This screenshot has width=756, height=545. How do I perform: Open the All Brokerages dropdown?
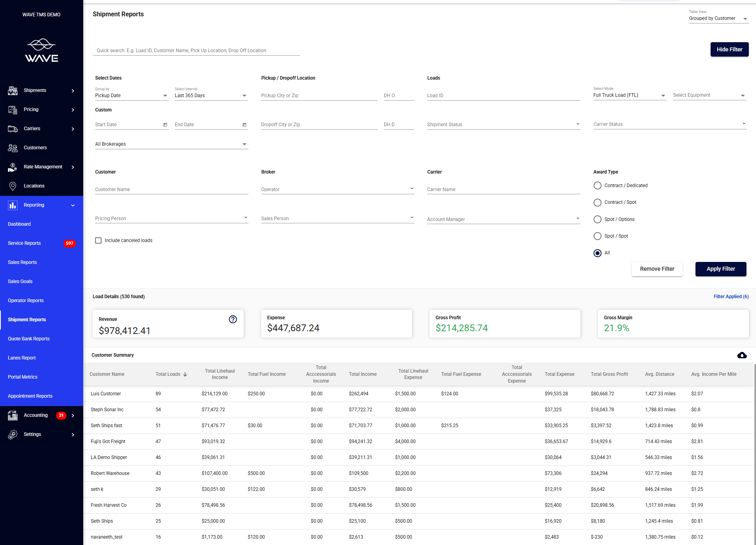[x=171, y=144]
